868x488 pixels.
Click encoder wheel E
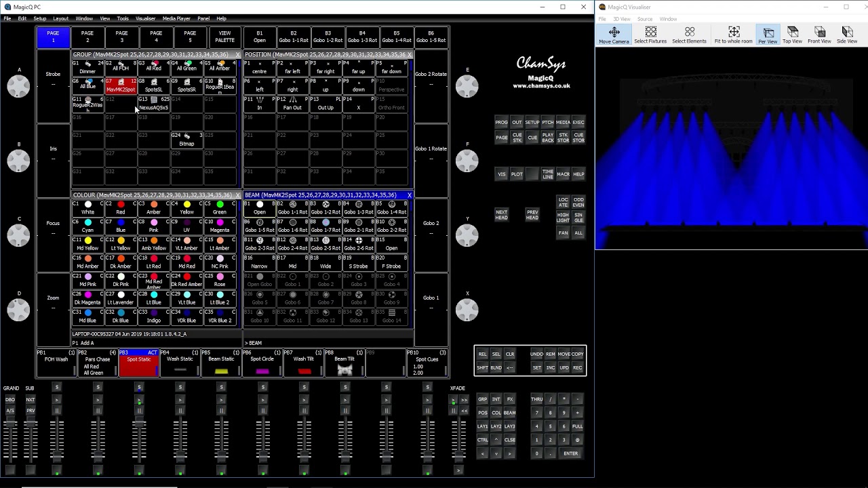pos(467,86)
